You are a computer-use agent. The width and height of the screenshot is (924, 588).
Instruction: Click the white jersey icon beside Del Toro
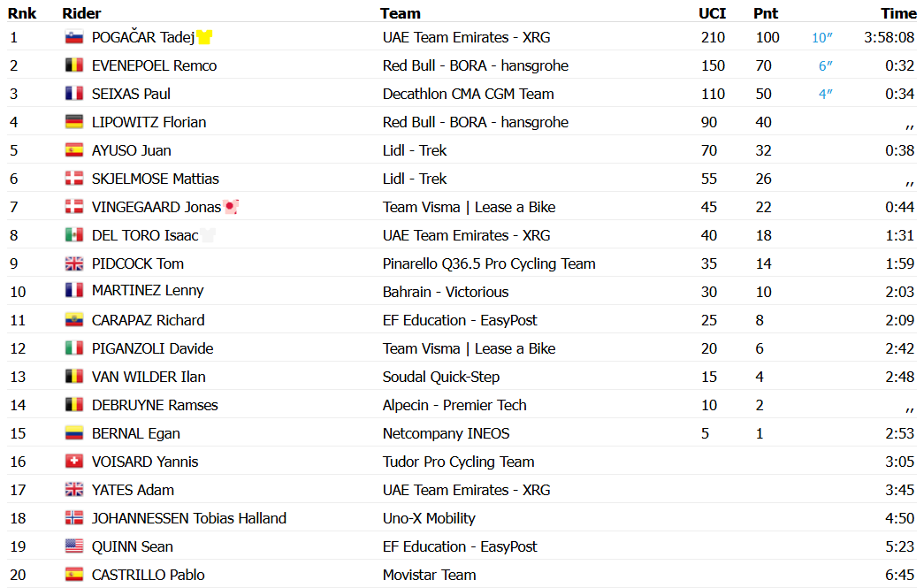(208, 235)
